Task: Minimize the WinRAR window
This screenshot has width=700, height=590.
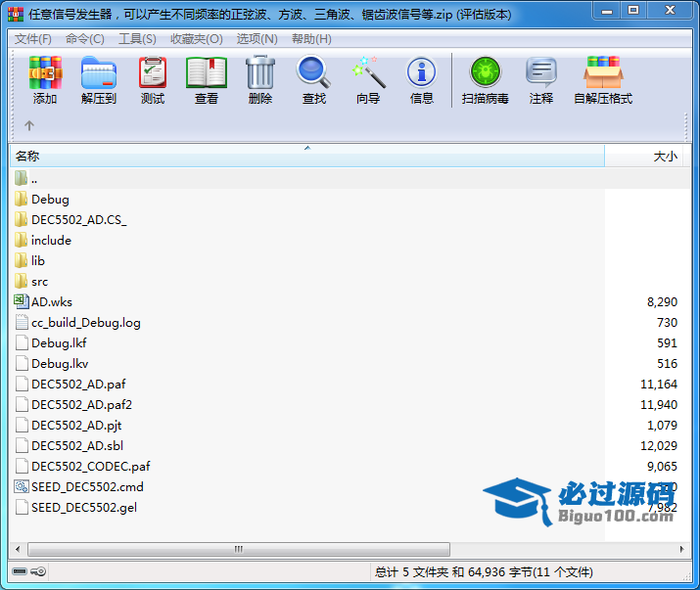Action: pos(607,11)
